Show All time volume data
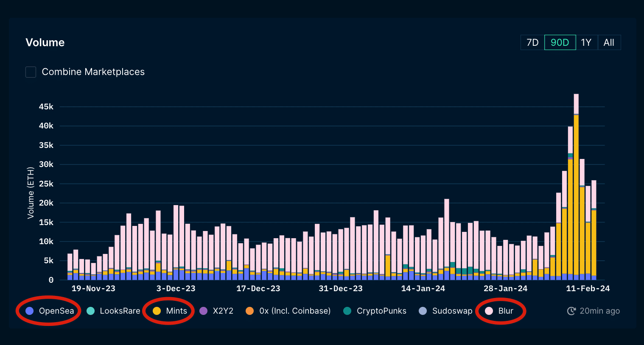 [609, 42]
